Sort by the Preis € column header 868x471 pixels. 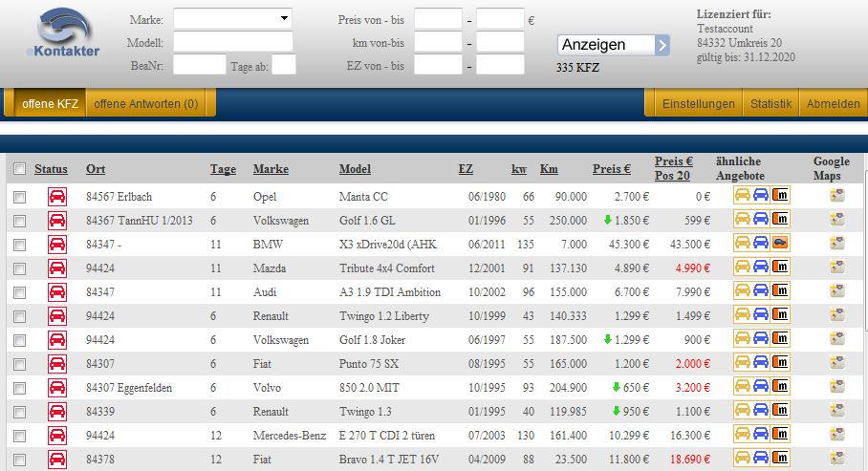tap(611, 169)
